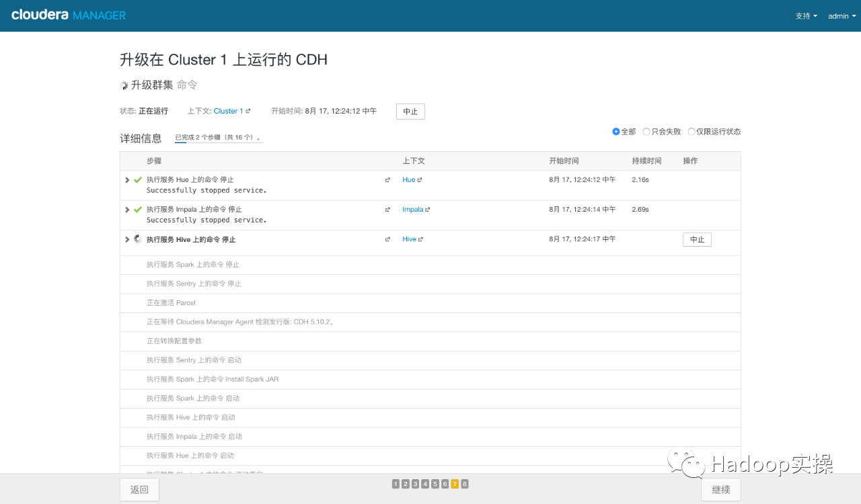Go to wizard step 2
The height and width of the screenshot is (504, 861).
tap(406, 484)
